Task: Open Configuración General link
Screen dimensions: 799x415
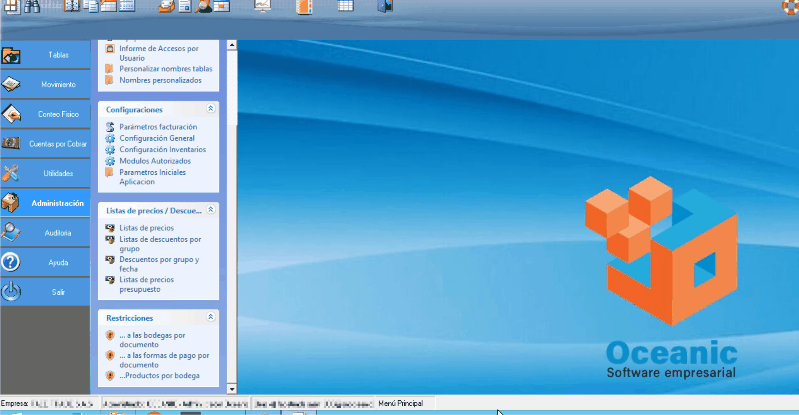Action: point(157,138)
